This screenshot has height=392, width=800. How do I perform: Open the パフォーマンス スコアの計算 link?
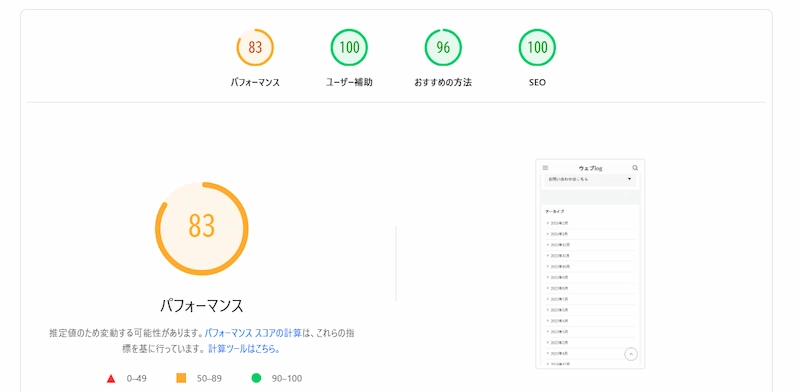253,333
